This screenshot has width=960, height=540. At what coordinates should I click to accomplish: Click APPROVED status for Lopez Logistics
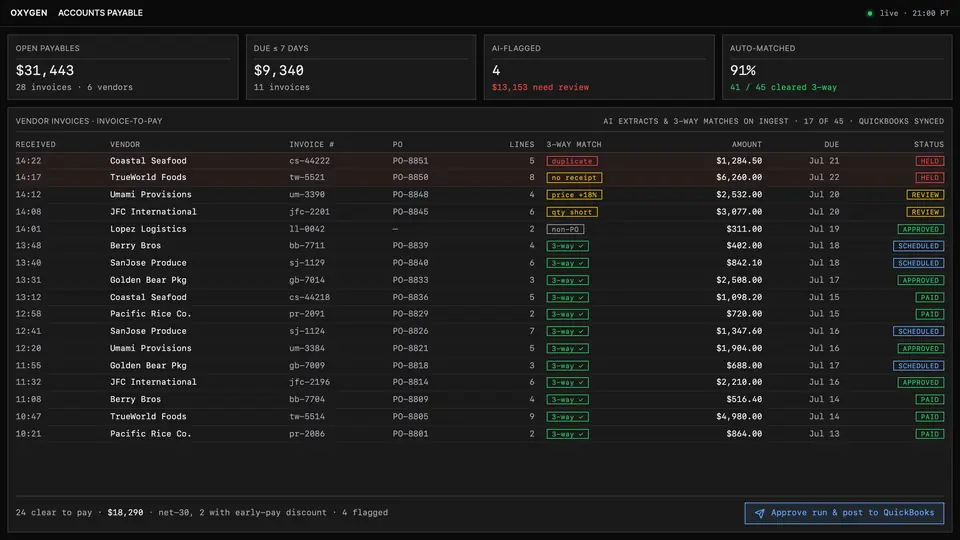pos(921,229)
